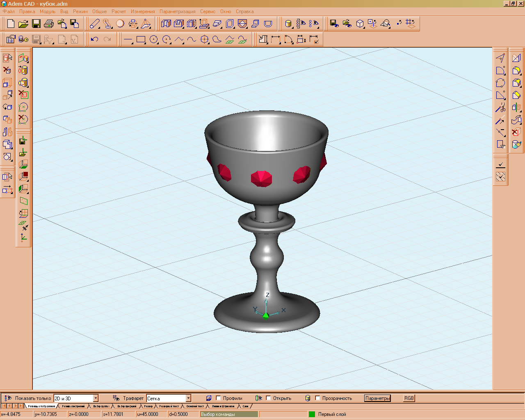This screenshot has height=420, width=525.
Task: Click the x=-4.8475 coordinate field
Action: point(16,414)
